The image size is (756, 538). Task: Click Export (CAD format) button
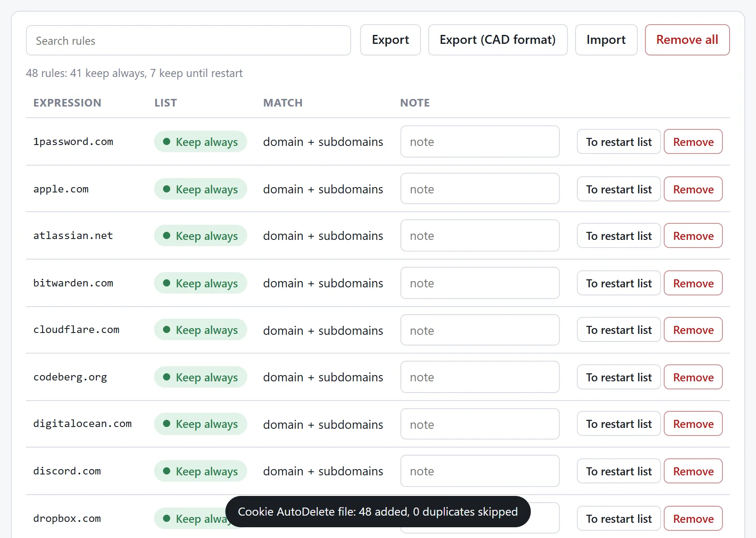pos(498,40)
